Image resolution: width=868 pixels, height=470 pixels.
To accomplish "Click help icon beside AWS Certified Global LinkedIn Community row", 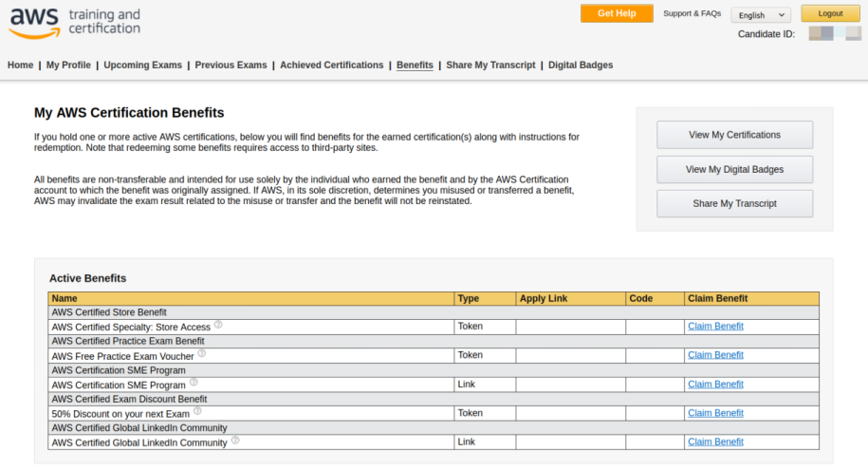I will [x=234, y=440].
